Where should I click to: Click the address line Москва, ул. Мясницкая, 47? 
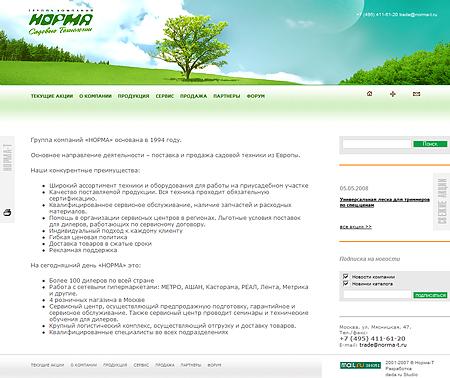[375, 327]
